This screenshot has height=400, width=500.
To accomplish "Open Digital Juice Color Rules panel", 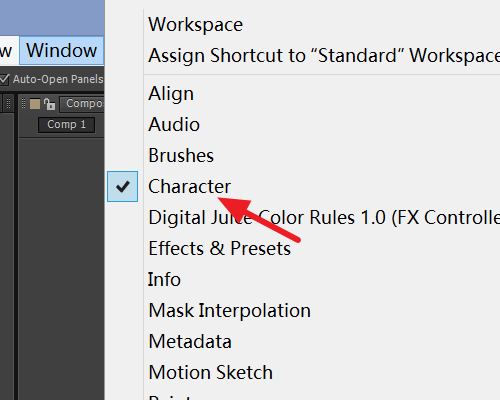I will pos(324,218).
